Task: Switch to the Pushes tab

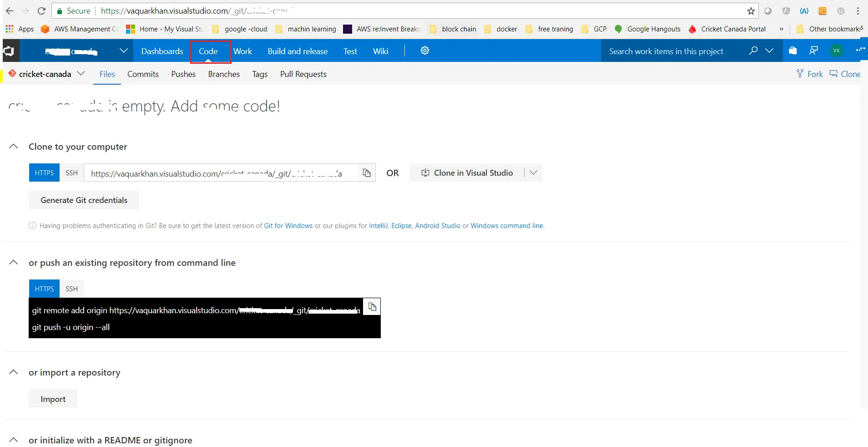Action: pyautogui.click(x=183, y=74)
